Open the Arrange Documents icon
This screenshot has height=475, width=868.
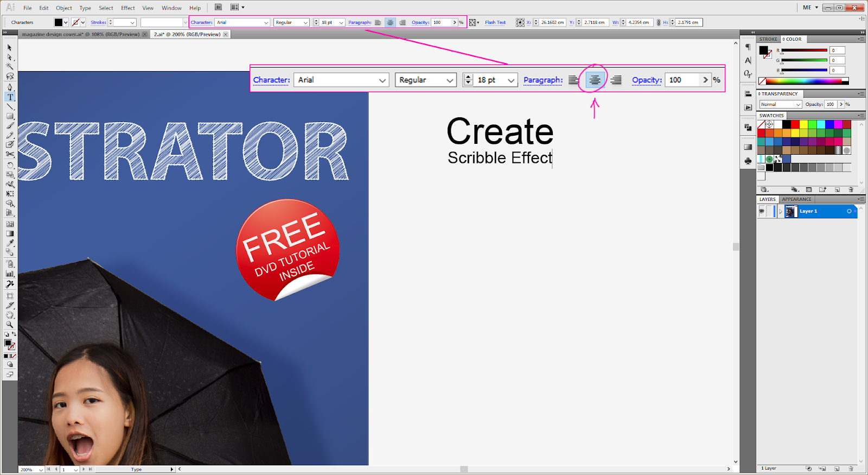[234, 8]
